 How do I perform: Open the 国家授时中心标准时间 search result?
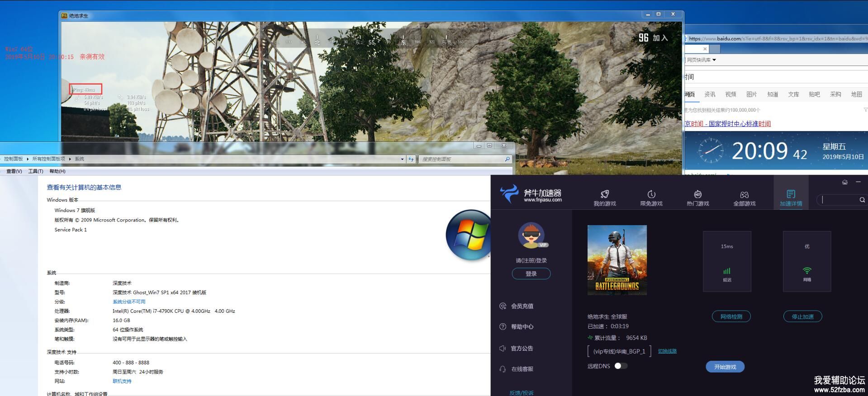point(728,124)
